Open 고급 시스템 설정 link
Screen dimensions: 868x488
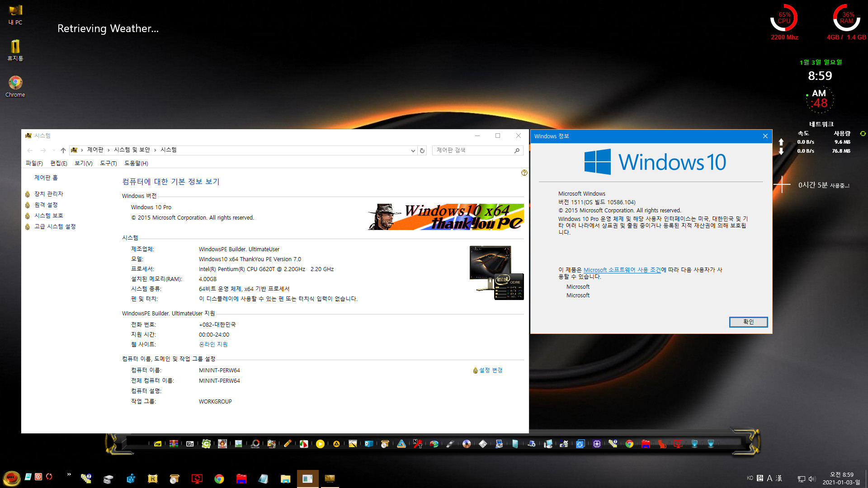point(55,226)
